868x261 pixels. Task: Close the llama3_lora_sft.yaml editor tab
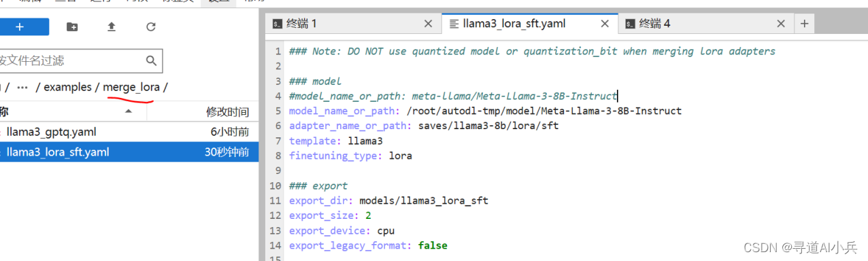point(605,24)
